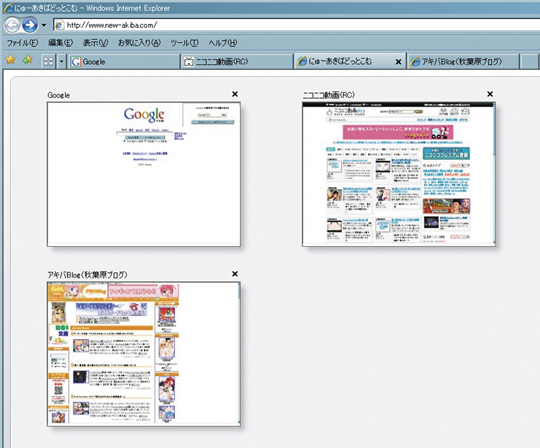Click the アキバBlog(秋葉原ブログ) thumbnail title

[x=87, y=275]
